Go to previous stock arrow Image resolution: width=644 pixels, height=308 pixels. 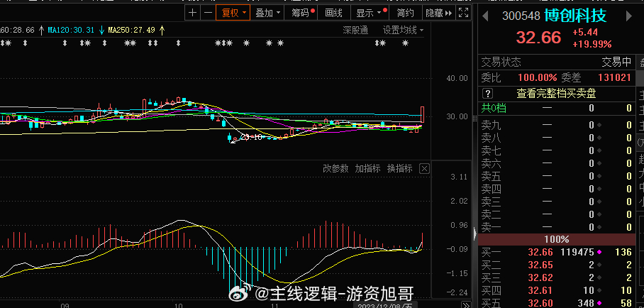pos(485,16)
